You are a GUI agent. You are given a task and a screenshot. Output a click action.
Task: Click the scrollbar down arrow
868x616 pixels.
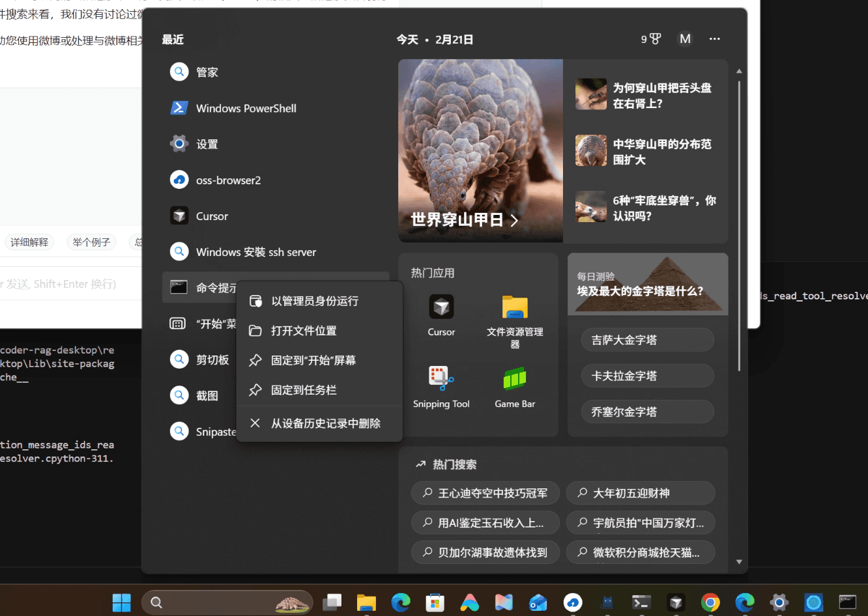tap(739, 561)
